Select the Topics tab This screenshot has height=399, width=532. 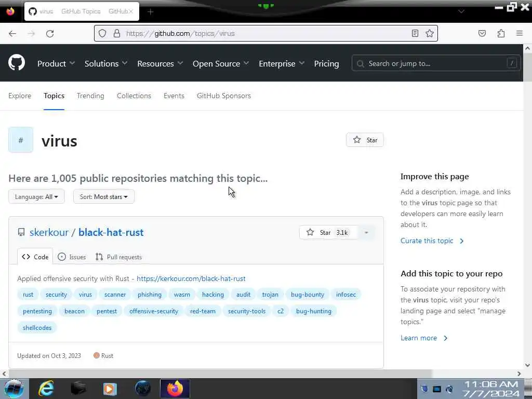coord(54,96)
